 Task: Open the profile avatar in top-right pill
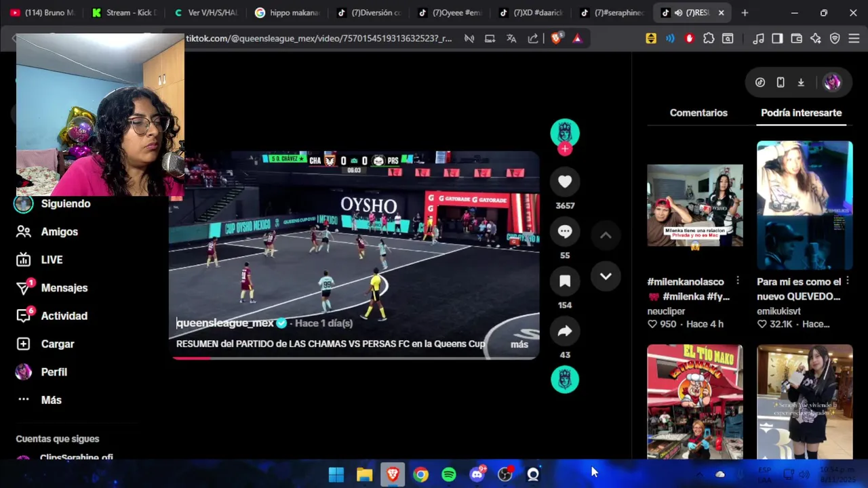click(x=832, y=83)
